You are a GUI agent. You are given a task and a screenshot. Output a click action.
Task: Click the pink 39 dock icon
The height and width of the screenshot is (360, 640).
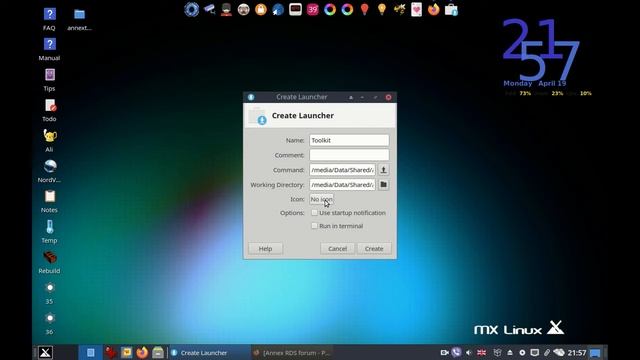click(313, 9)
